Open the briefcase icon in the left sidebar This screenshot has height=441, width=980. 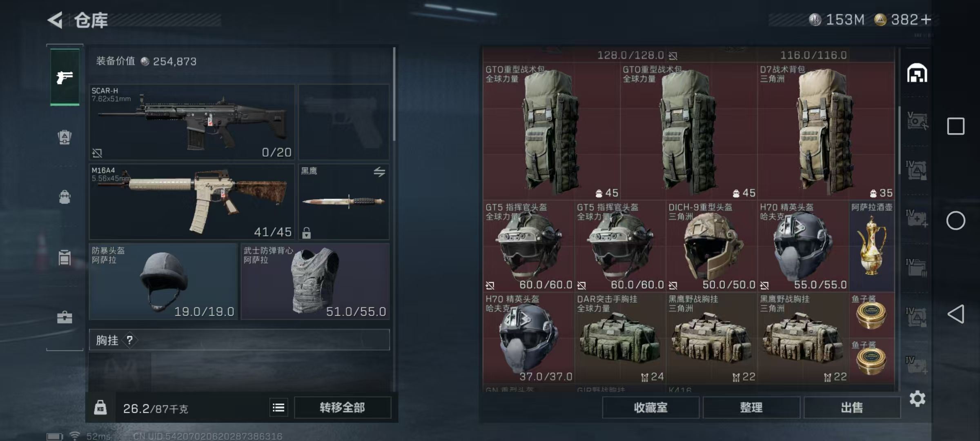coord(65,317)
